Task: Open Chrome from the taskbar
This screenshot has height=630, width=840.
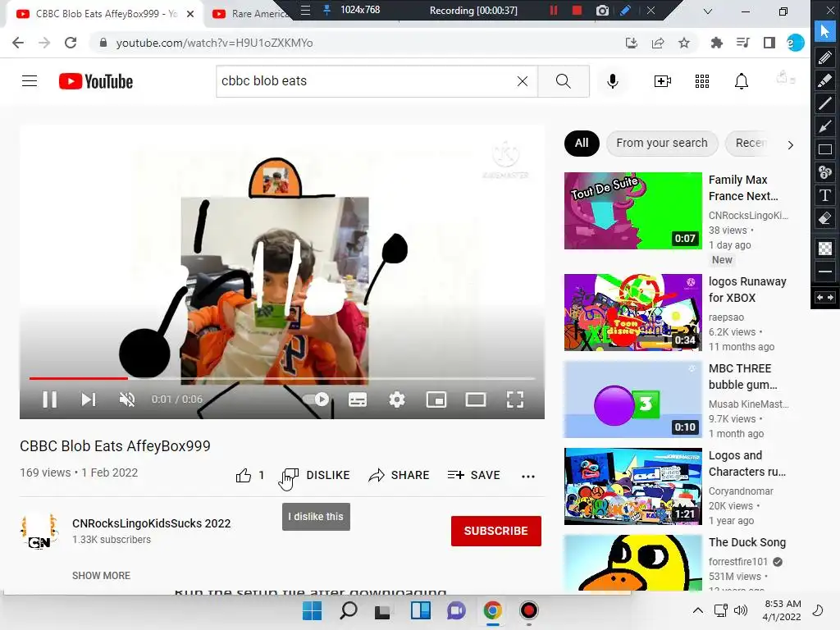Action: (x=493, y=610)
